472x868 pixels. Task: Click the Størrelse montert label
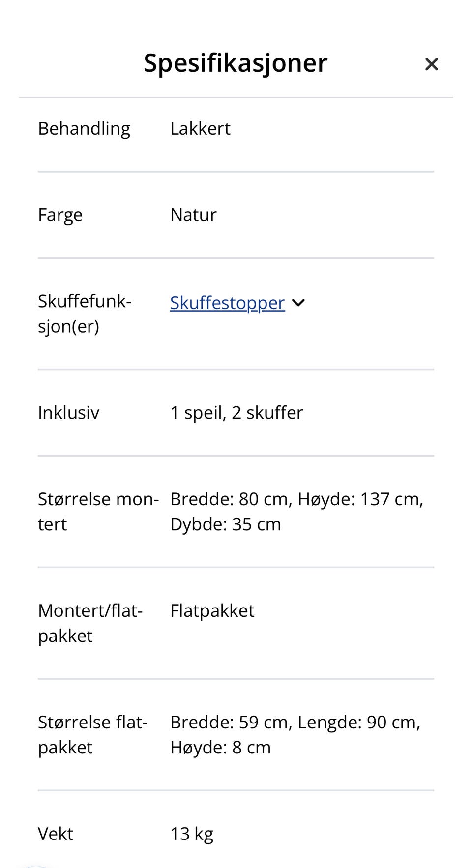pos(98,511)
